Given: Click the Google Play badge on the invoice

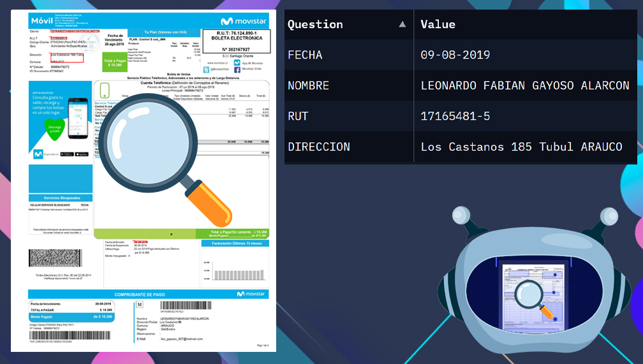Looking at the screenshot, I should 67,154.
